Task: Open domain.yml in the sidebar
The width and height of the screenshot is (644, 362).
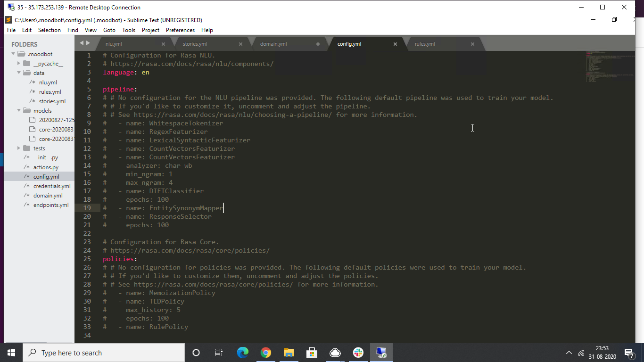Action: click(x=48, y=196)
